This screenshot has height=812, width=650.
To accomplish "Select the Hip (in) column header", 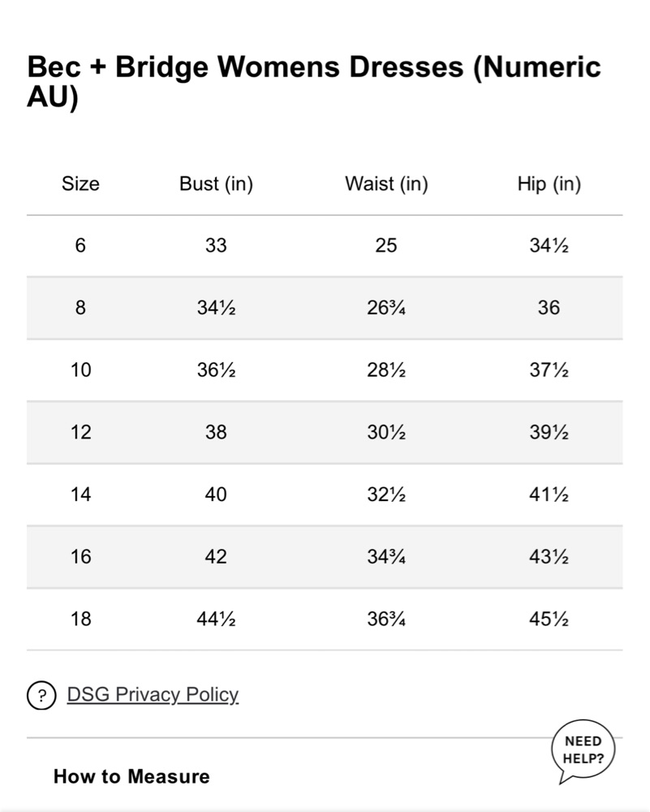I will (x=549, y=184).
